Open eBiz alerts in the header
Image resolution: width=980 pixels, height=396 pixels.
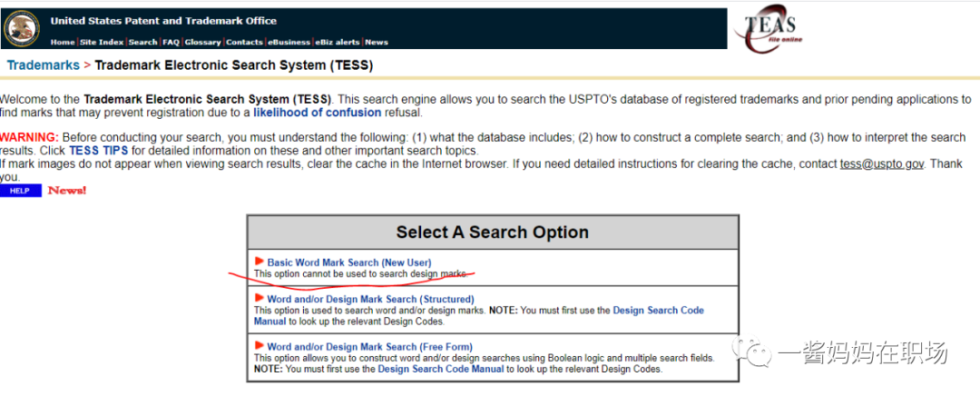point(338,43)
